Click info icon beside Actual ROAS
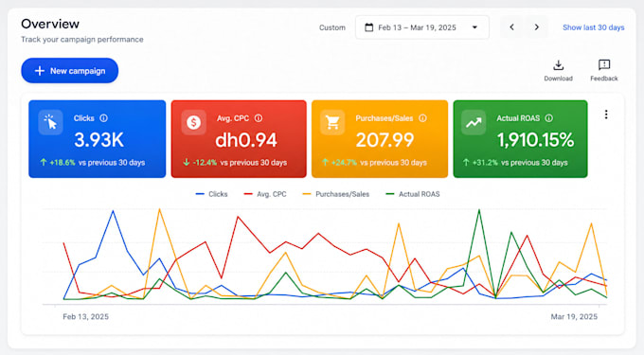 coord(548,118)
